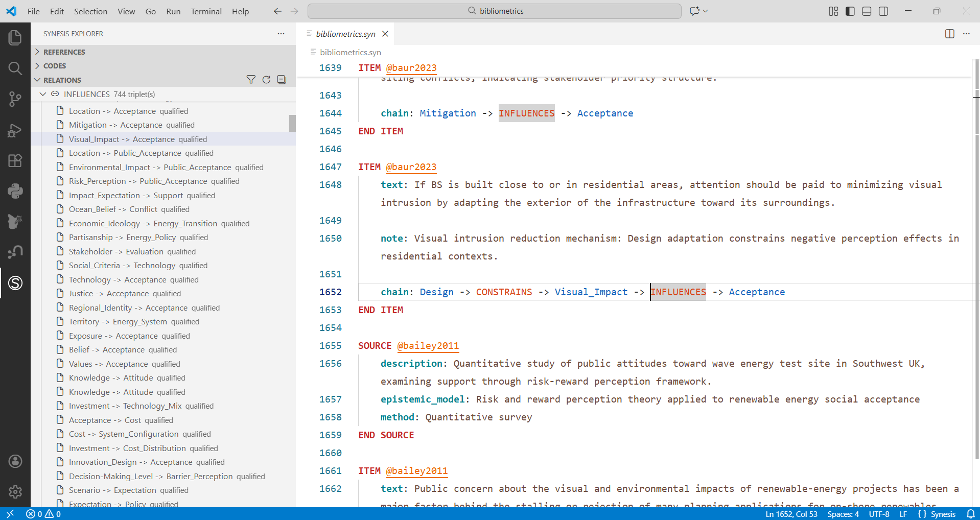Toggle the primary side bar
Screen dimensions: 980x520
(850, 11)
